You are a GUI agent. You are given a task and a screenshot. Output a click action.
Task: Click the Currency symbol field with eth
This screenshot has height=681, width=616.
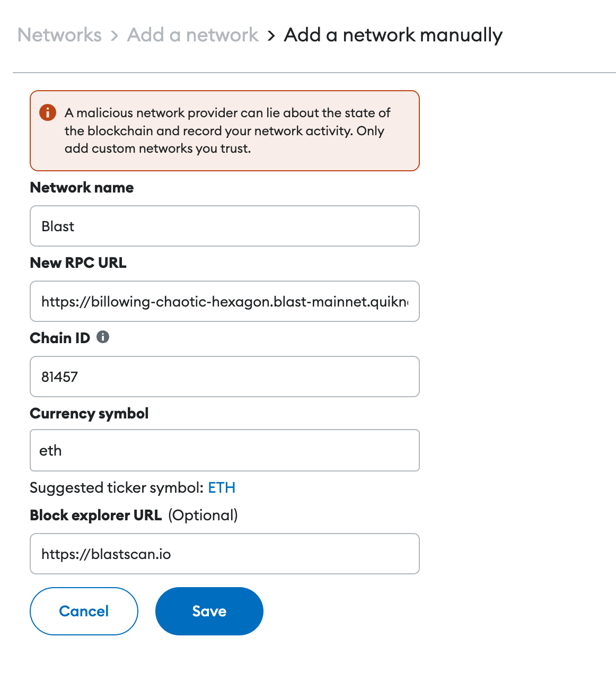tap(224, 450)
